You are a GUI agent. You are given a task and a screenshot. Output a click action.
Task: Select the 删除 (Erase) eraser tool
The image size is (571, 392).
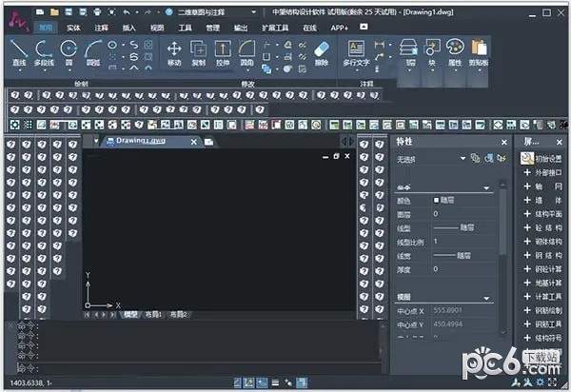click(x=321, y=52)
